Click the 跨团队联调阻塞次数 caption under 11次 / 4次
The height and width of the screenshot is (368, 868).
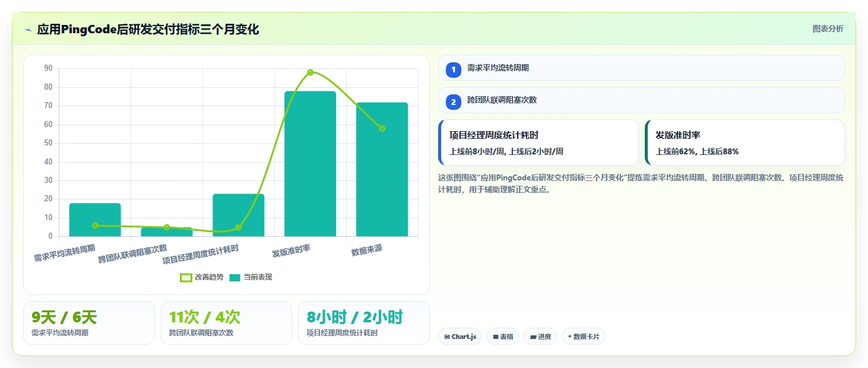[x=201, y=333]
